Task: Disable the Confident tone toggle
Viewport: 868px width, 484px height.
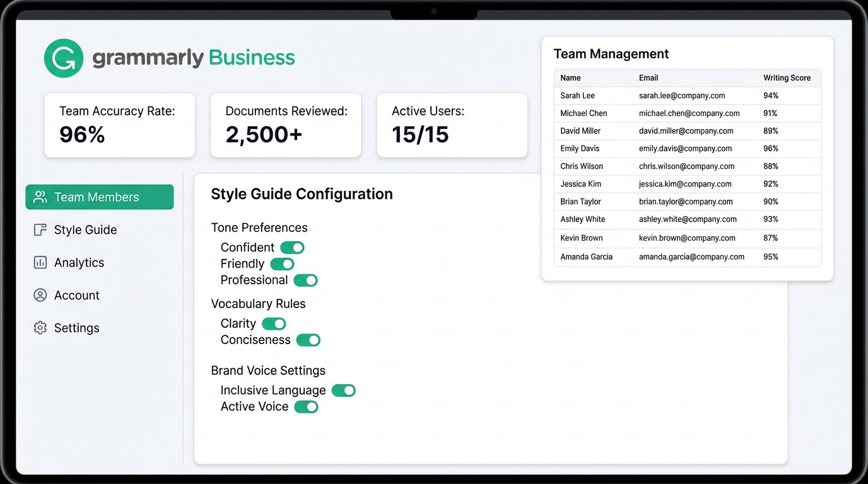Action: point(291,247)
